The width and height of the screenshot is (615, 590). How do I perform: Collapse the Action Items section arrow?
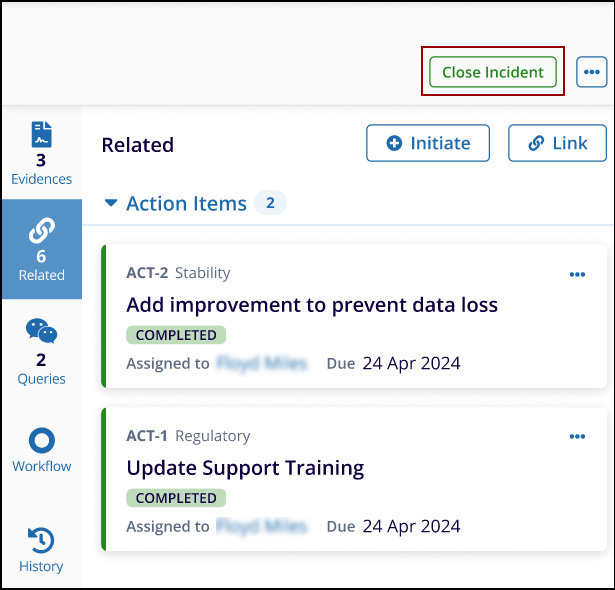111,204
